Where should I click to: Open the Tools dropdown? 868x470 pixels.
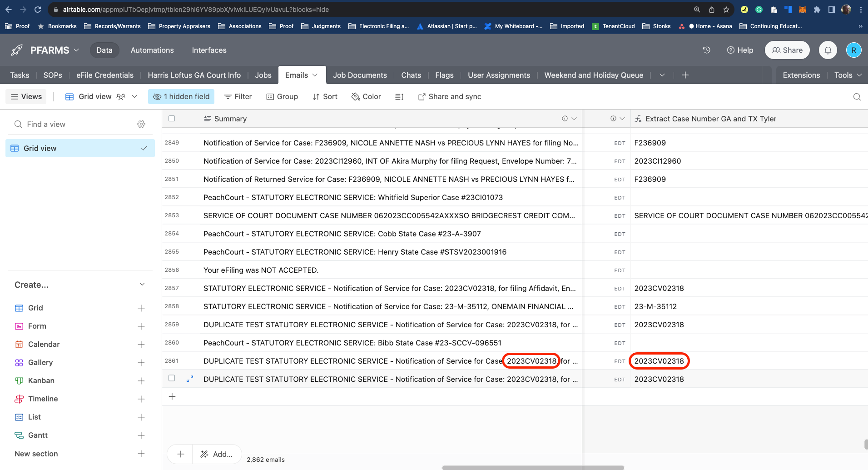click(848, 75)
